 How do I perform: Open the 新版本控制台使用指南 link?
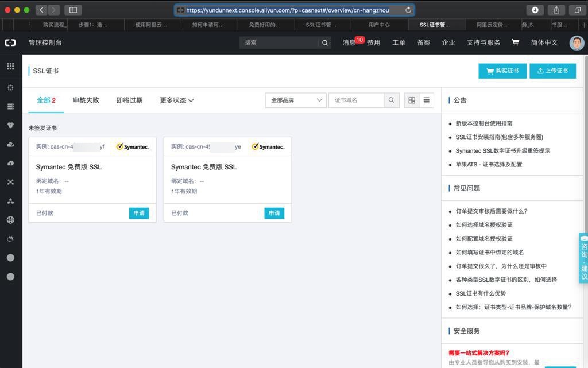point(483,123)
